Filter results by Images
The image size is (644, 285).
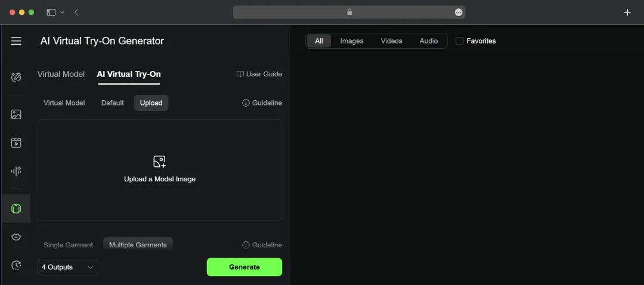click(x=352, y=41)
